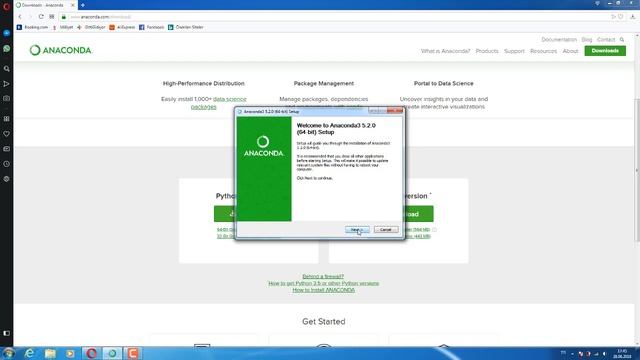Open the AliExpress bookmark
The height and width of the screenshot is (360, 640).
pyautogui.click(x=122, y=27)
